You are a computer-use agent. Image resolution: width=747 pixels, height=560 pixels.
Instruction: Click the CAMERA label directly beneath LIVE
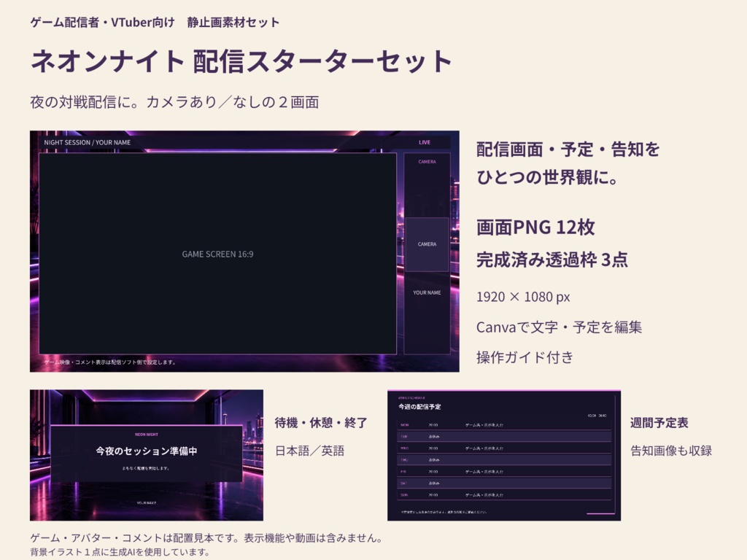click(427, 162)
